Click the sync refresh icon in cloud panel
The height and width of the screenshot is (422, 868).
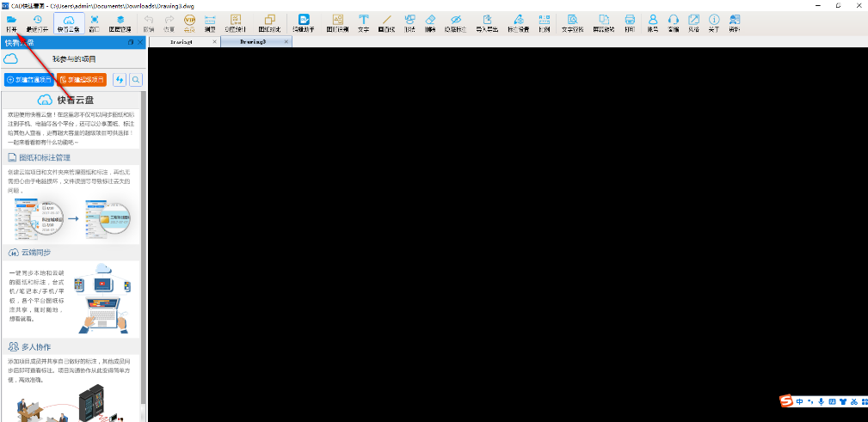(x=120, y=80)
